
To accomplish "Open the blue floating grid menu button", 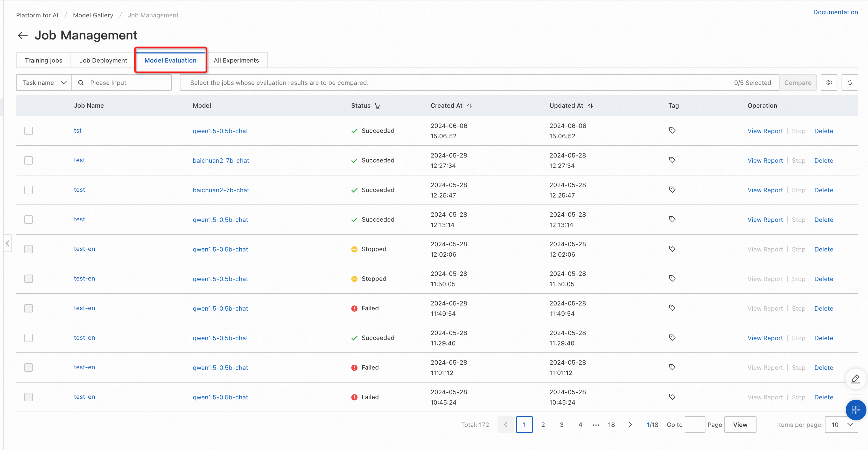I will (856, 410).
